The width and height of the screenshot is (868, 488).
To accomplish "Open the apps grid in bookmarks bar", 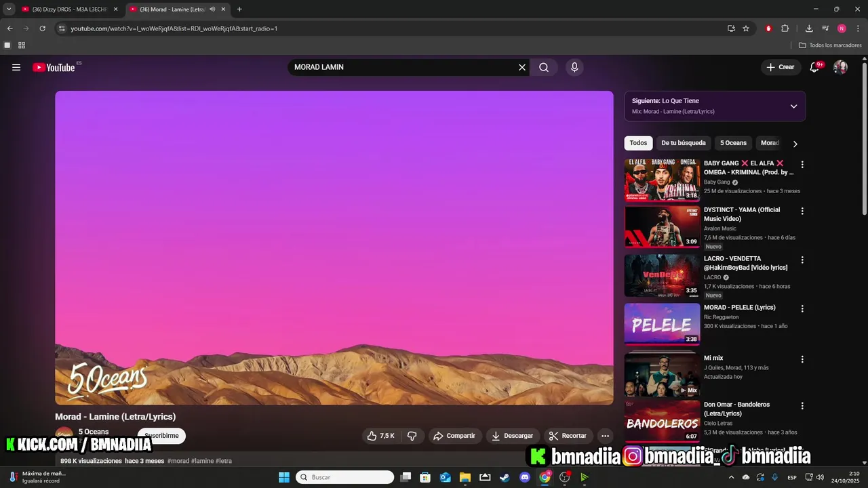I will point(22,45).
